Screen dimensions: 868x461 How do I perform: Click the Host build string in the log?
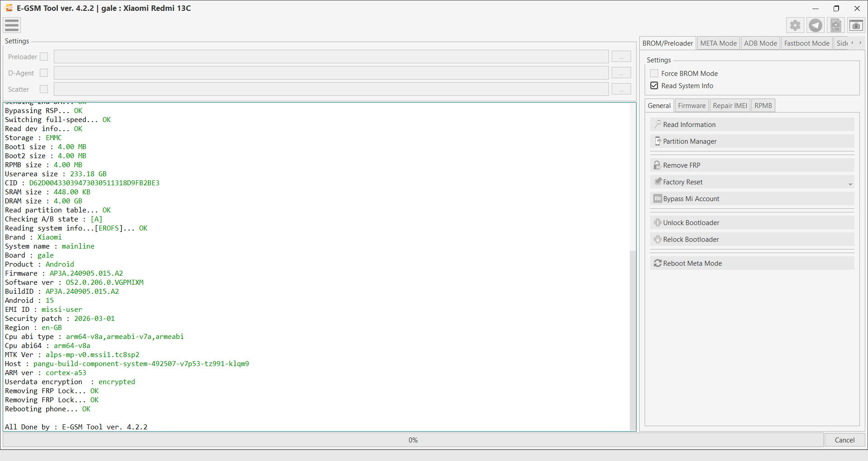click(x=141, y=363)
